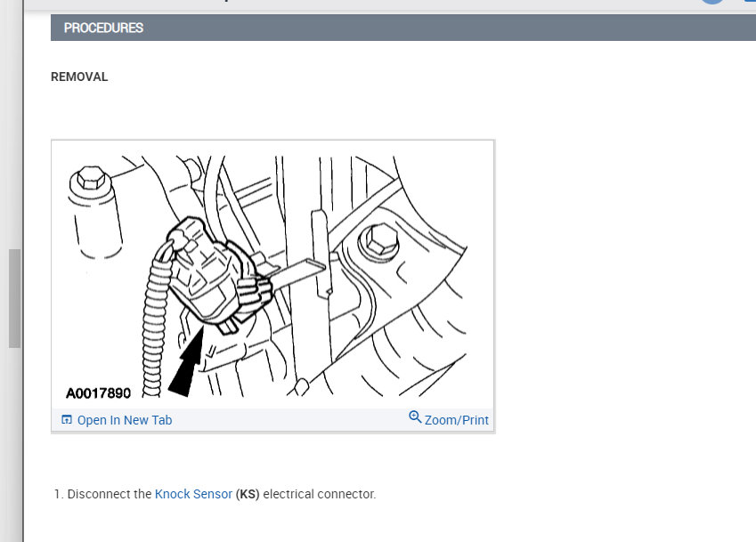This screenshot has height=542, width=756.
Task: Select the REMOVAL heading text
Action: (x=79, y=77)
